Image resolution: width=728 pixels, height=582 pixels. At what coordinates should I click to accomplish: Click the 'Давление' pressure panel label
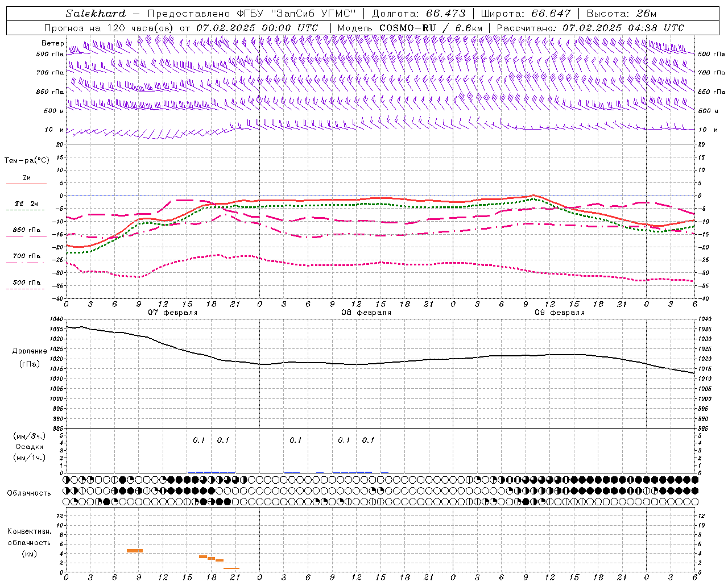(30, 351)
